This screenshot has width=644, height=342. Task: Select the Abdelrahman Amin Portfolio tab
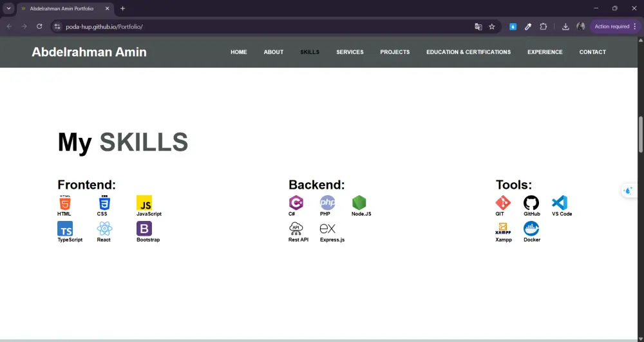point(66,8)
